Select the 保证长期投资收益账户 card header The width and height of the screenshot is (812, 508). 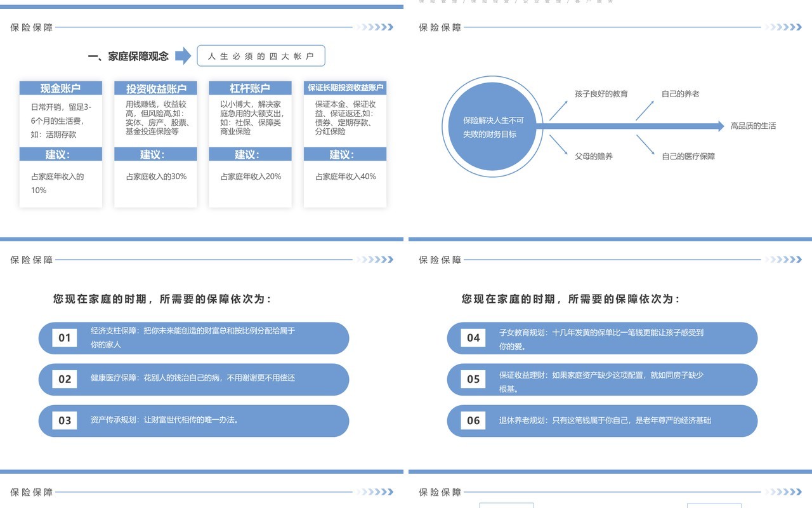(345, 88)
